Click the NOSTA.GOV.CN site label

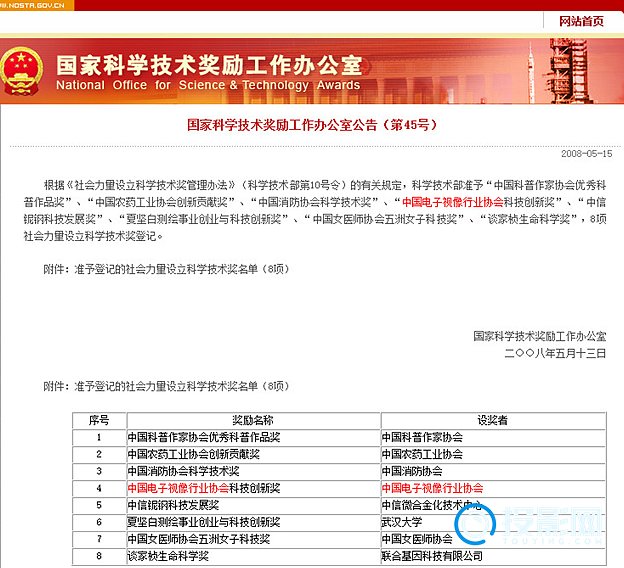(32, 5)
